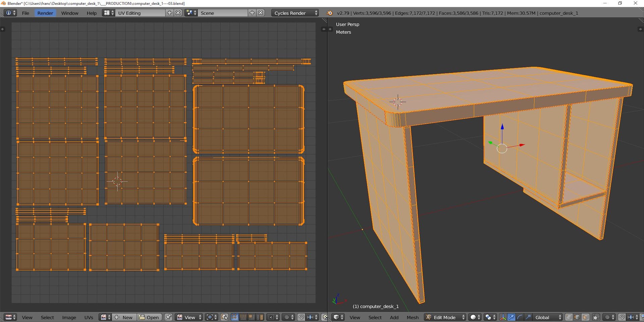Expand UV editor right panel plus
The height and width of the screenshot is (322, 644).
click(323, 29)
